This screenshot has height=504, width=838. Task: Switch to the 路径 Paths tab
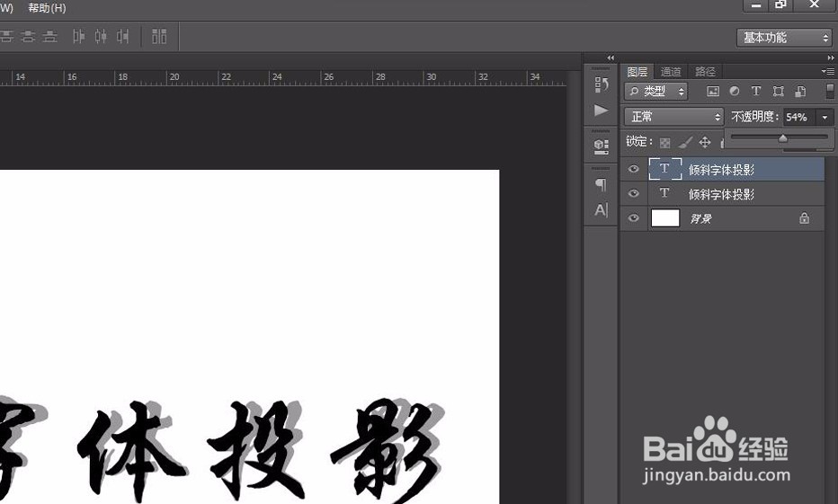coord(705,72)
